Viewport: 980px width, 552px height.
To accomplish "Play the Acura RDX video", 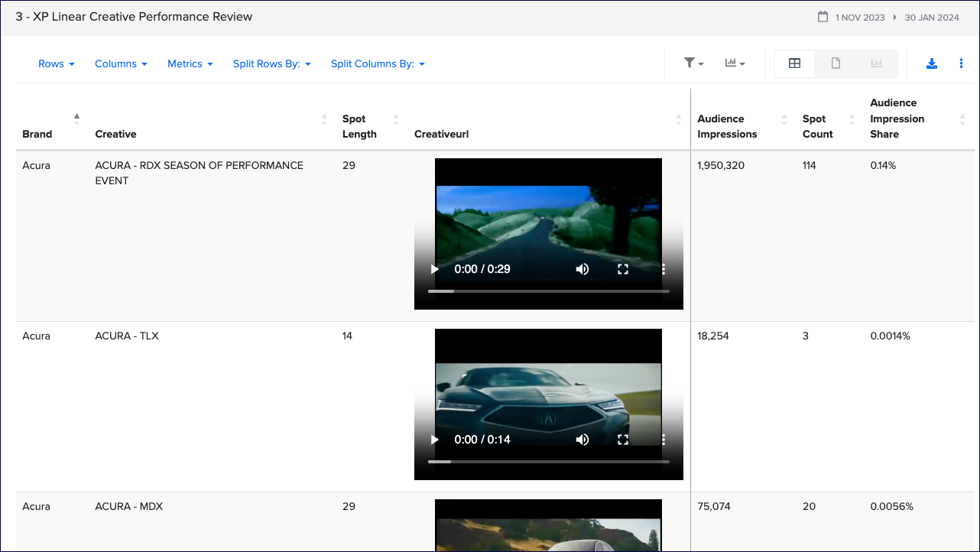I will (x=435, y=269).
